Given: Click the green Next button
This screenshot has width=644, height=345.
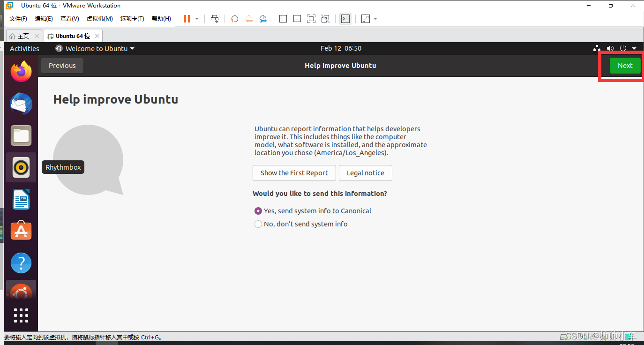Looking at the screenshot, I should click(x=625, y=66).
